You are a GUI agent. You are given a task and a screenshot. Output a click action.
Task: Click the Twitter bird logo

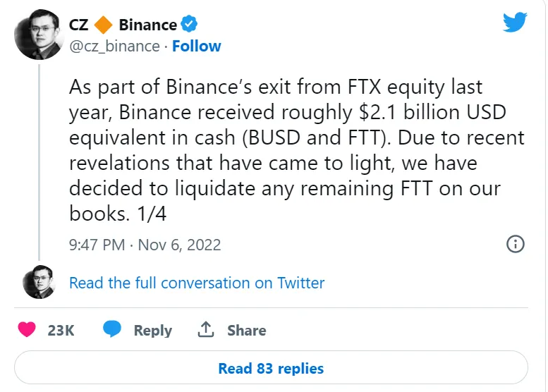[x=515, y=22]
